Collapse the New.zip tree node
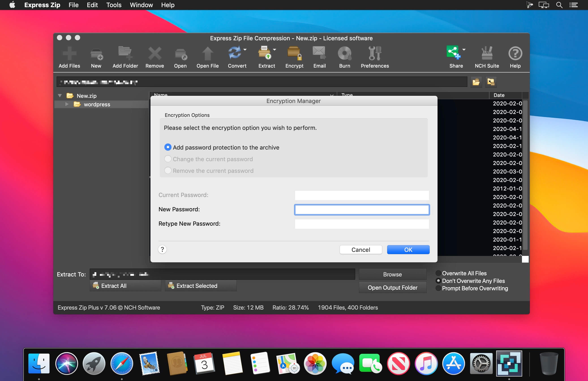 click(x=60, y=95)
